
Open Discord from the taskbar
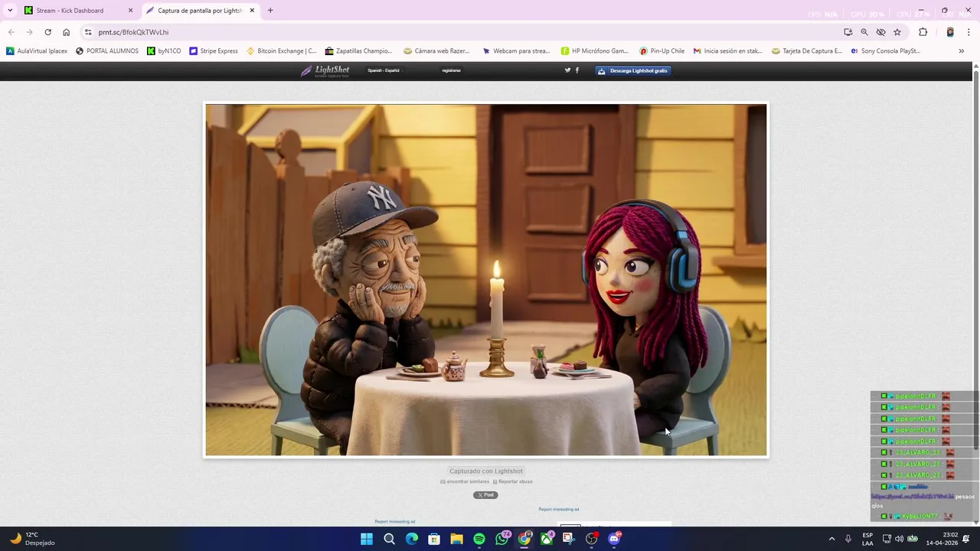coord(614,539)
